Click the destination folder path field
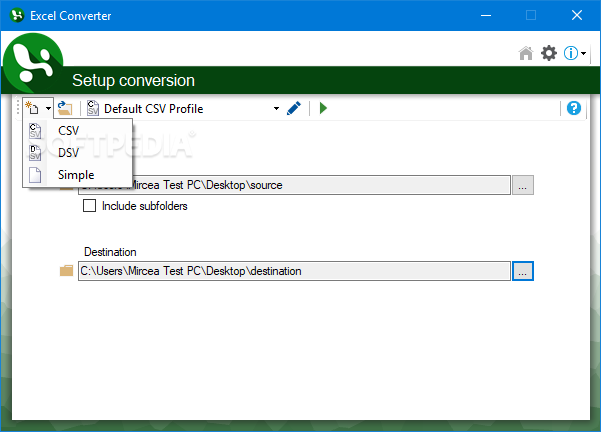Screen dimensions: 601x432 point(294,271)
